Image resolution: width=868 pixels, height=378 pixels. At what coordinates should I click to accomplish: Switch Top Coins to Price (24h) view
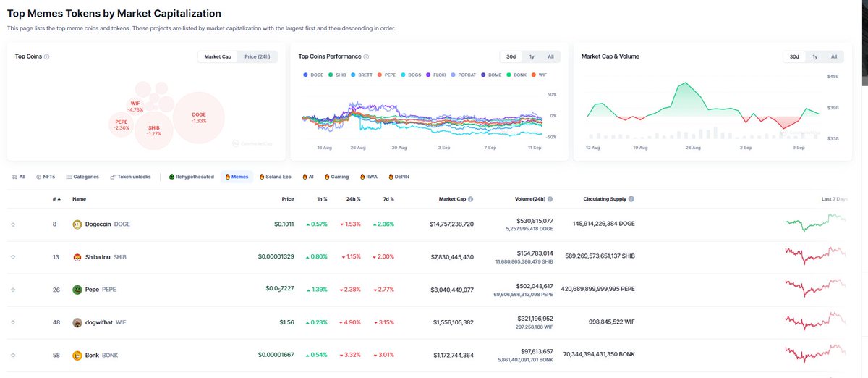pos(258,56)
